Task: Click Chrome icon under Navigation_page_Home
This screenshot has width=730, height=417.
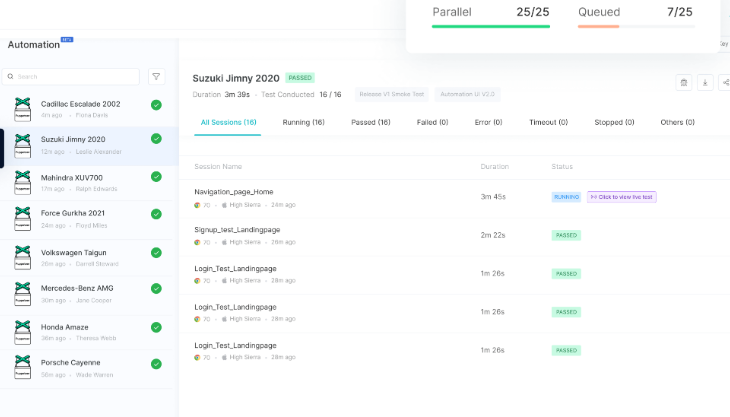Action: [197, 205]
